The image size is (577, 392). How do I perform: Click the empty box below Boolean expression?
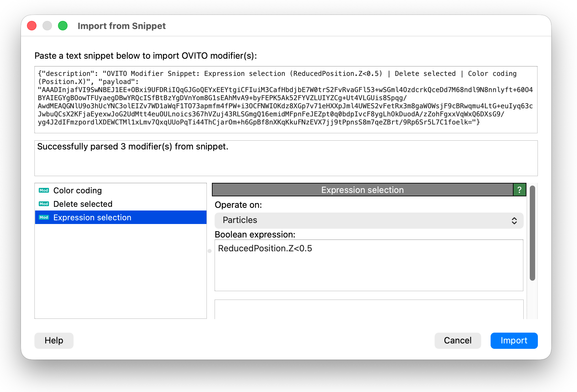click(x=369, y=309)
